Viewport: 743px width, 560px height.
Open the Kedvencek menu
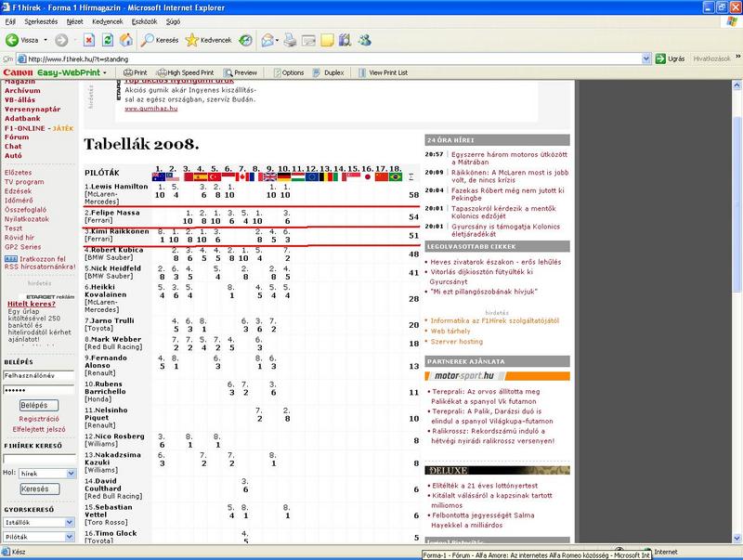tap(108, 21)
